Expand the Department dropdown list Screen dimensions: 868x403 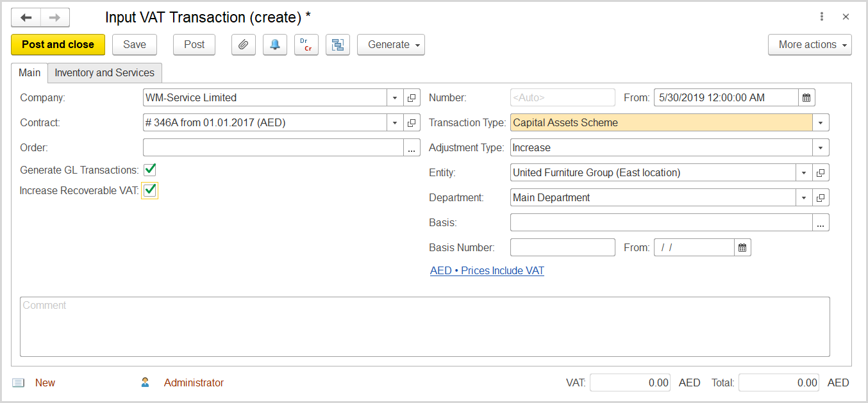(x=804, y=198)
